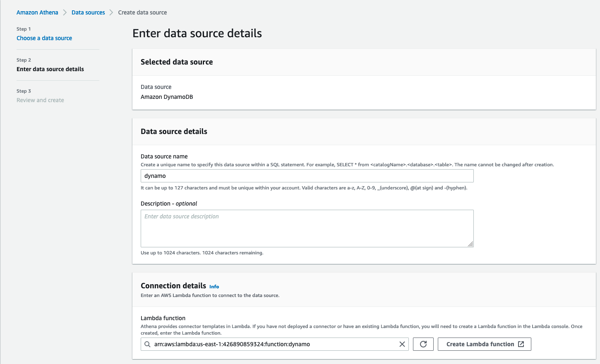Open the Info help beside Connection details
The height and width of the screenshot is (364, 600).
click(214, 286)
